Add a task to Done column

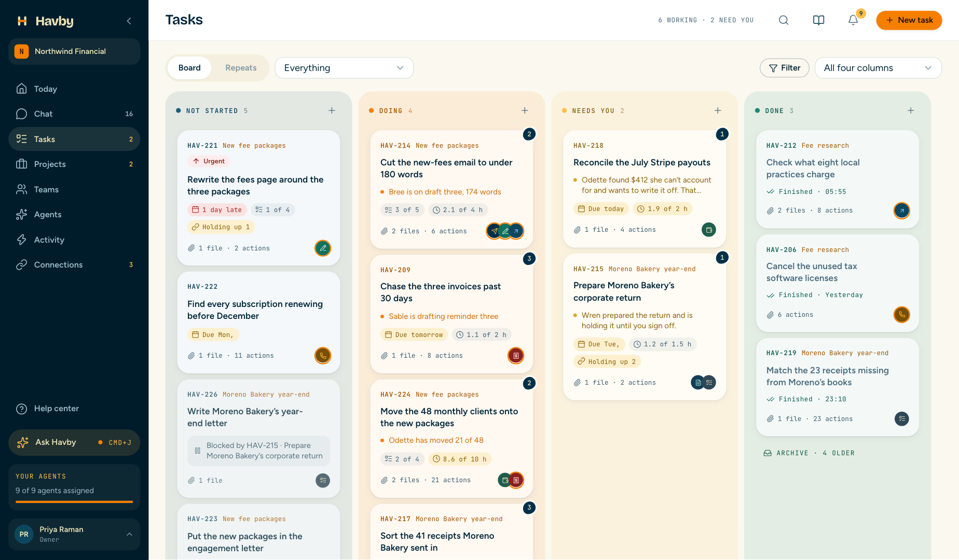911,110
